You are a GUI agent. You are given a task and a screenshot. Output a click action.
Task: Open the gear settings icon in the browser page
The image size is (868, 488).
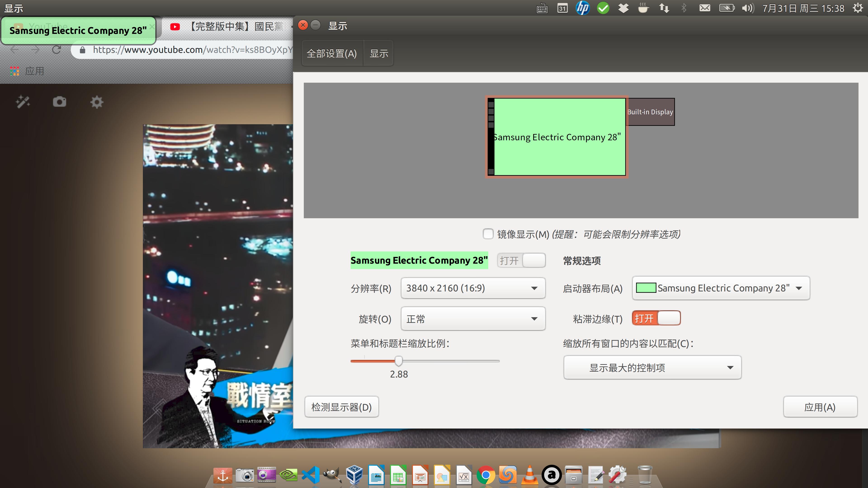pyautogui.click(x=97, y=102)
